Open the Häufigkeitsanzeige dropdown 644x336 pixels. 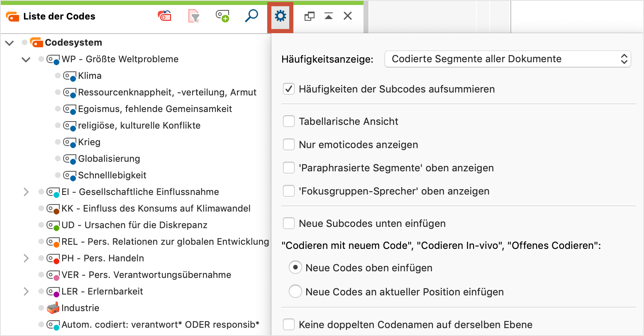508,59
